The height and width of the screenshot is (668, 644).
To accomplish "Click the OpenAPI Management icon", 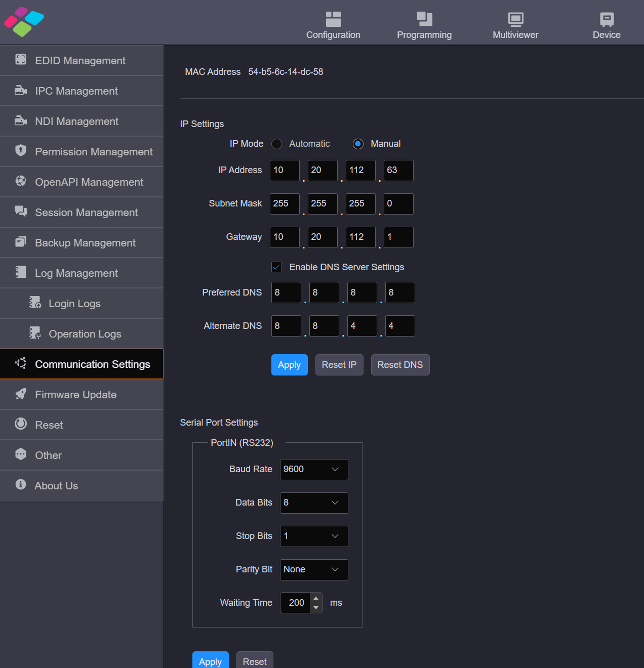I will [x=21, y=181].
